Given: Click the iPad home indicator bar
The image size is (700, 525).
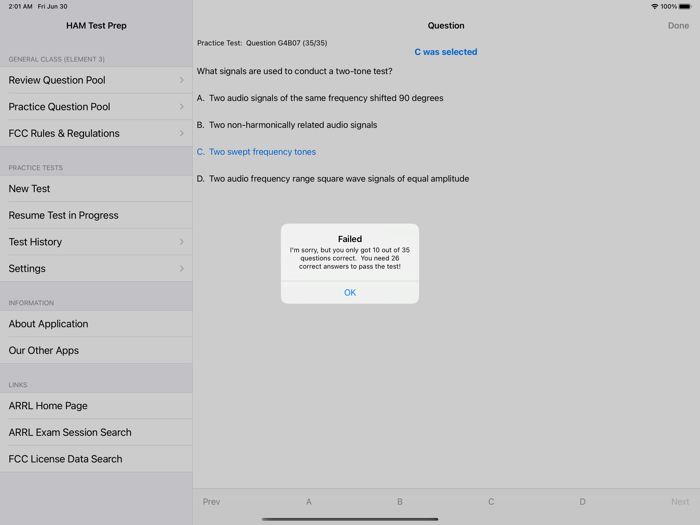Looking at the screenshot, I should coord(350,519).
